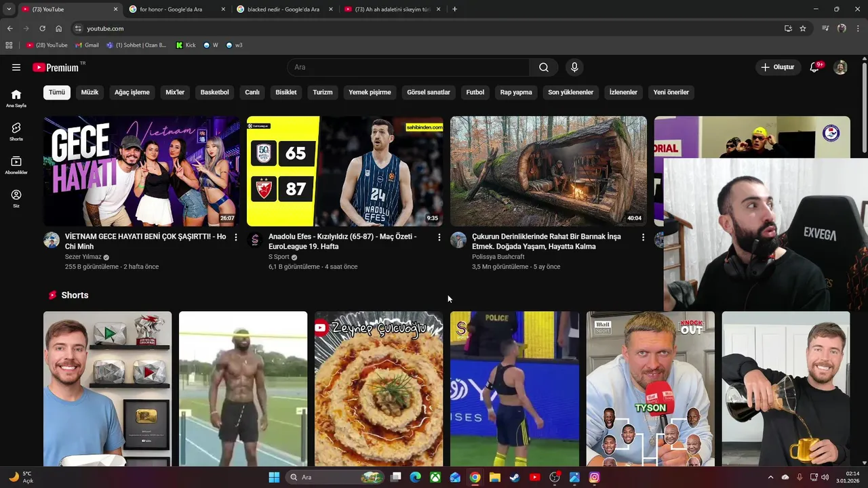Open Polissya Bushcraft channel link

coord(498,257)
